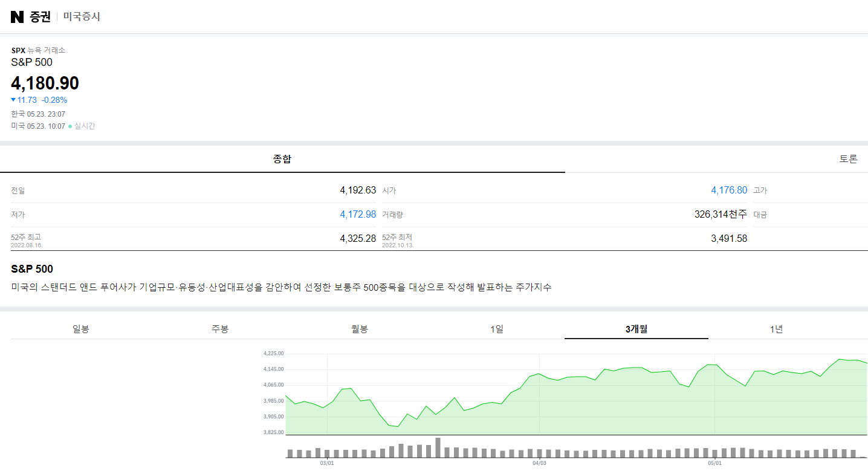Select the 월봉 chart tab

coord(359,329)
